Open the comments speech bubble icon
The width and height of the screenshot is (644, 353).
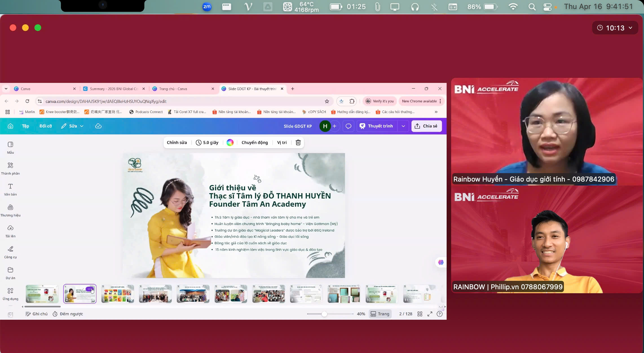pos(348,126)
